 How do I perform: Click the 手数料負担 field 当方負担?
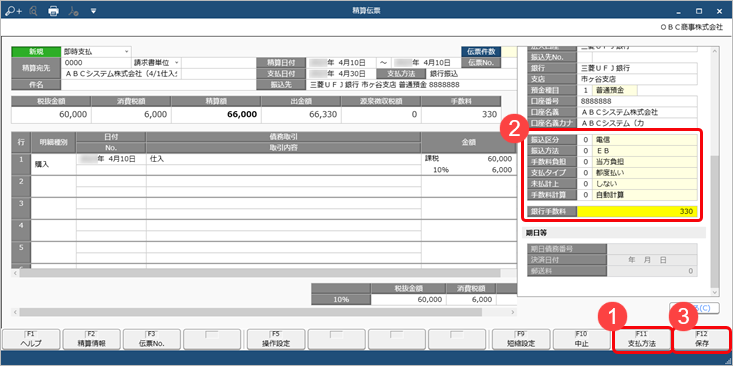644,161
